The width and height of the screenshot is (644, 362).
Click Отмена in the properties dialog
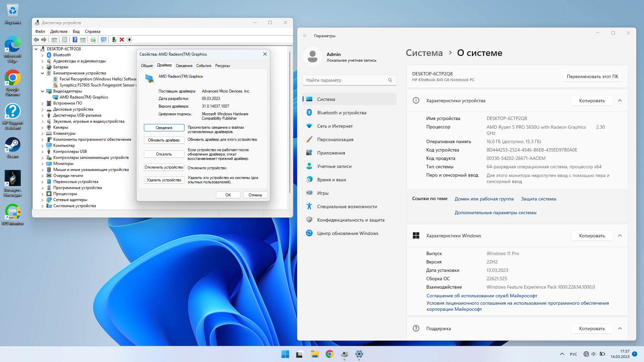click(x=255, y=195)
